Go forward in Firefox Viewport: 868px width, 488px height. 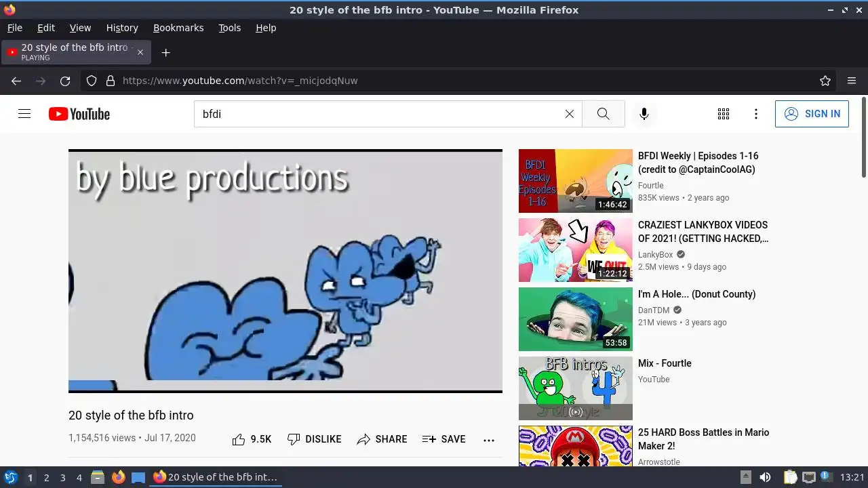41,81
